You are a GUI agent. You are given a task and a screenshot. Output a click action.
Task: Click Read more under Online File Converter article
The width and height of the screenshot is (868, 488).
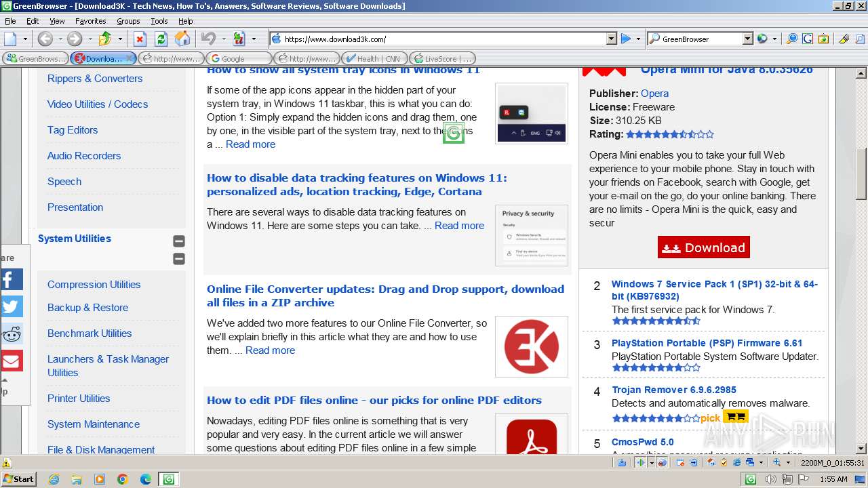click(270, 350)
